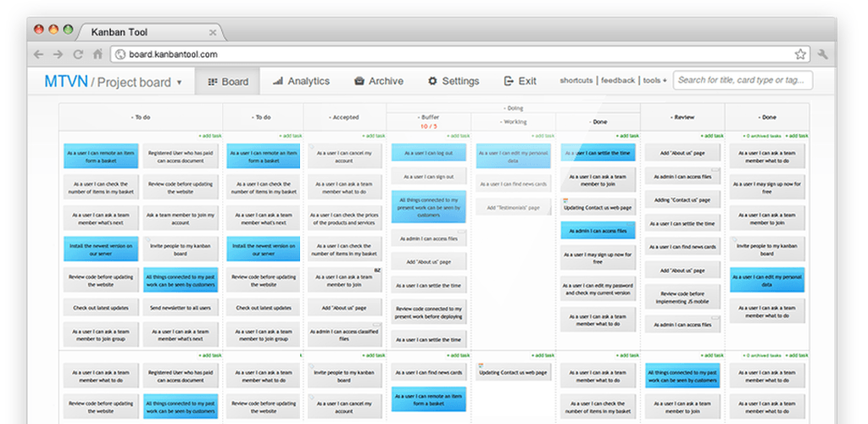
Task: Go back with the browser back arrow
Action: [38, 54]
